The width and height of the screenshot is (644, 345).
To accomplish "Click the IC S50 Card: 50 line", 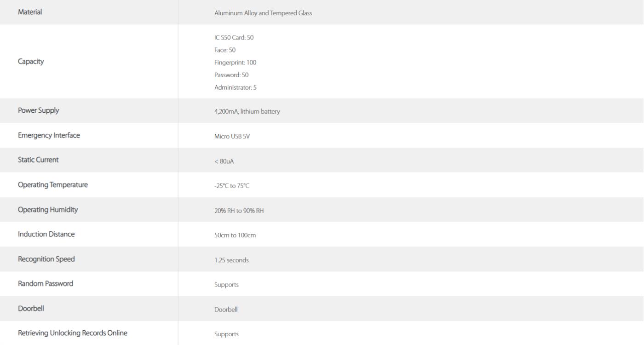I will [234, 38].
